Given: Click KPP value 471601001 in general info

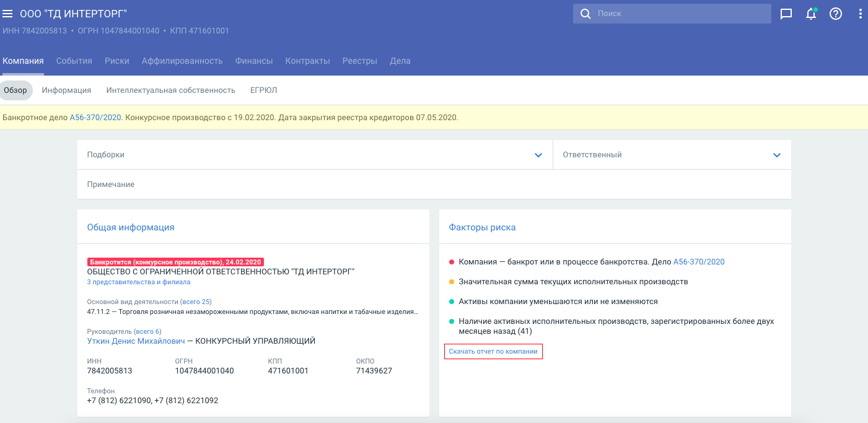Looking at the screenshot, I should (288, 371).
